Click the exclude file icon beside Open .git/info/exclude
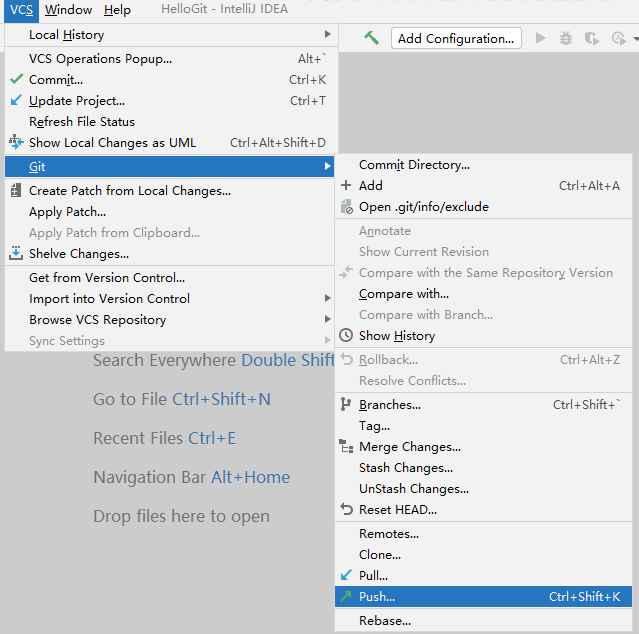 [346, 207]
